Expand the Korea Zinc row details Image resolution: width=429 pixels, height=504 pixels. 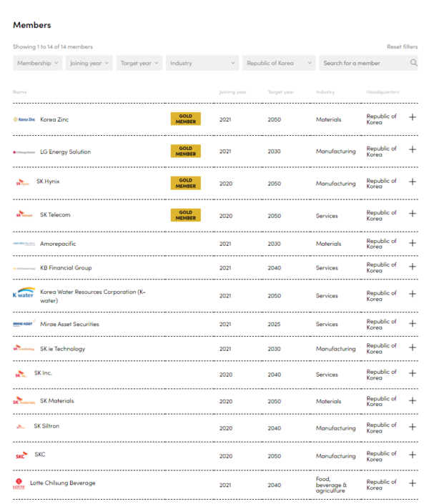(413, 117)
